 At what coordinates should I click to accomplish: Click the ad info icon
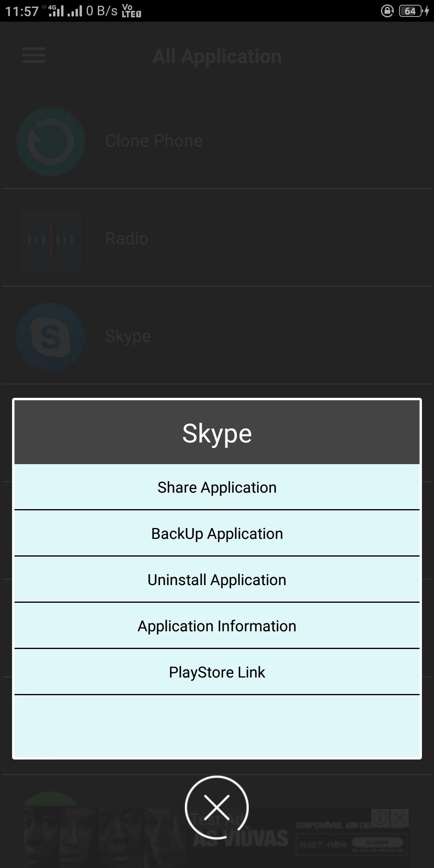coord(380,817)
